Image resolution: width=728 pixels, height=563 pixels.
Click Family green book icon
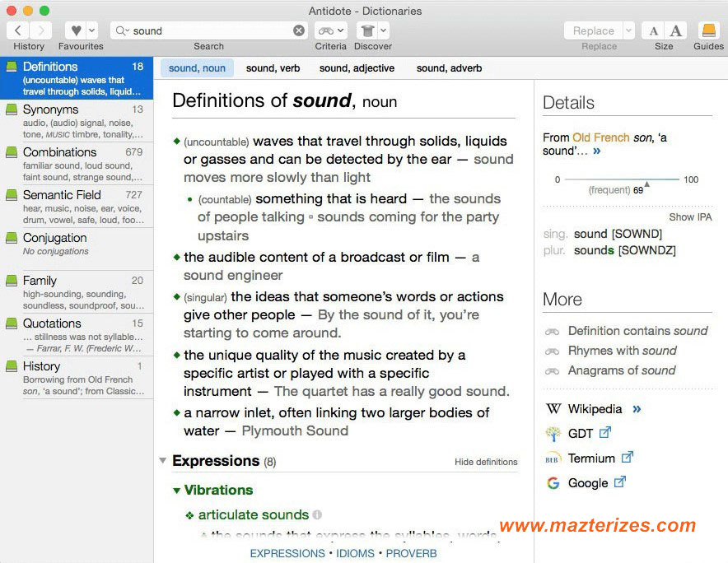[12, 281]
